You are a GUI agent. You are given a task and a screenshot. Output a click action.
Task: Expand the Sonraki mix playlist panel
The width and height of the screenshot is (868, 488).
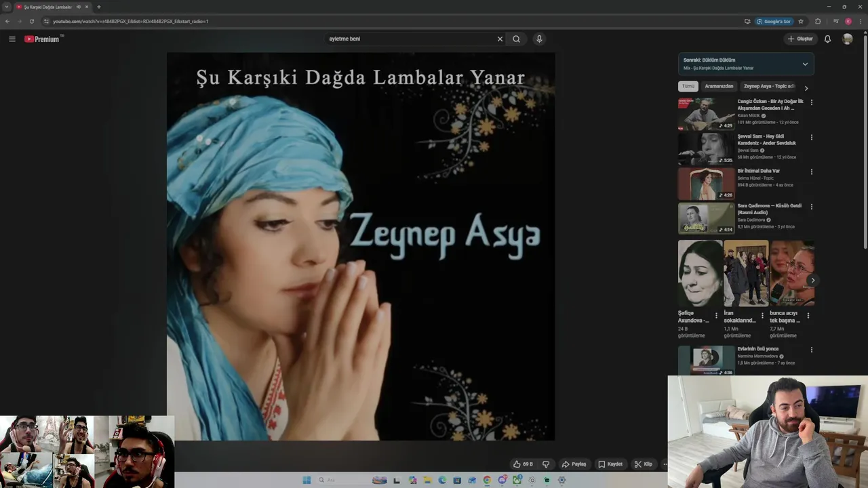(x=805, y=64)
